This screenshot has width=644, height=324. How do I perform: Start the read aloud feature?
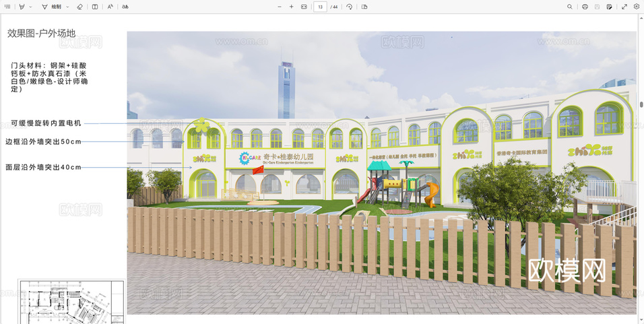(x=110, y=7)
